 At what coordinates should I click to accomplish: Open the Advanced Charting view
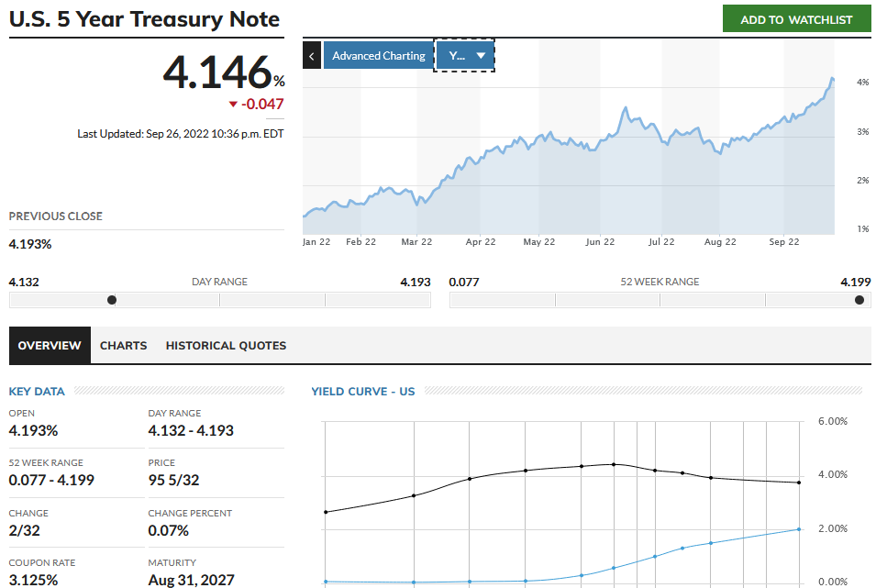click(x=379, y=55)
